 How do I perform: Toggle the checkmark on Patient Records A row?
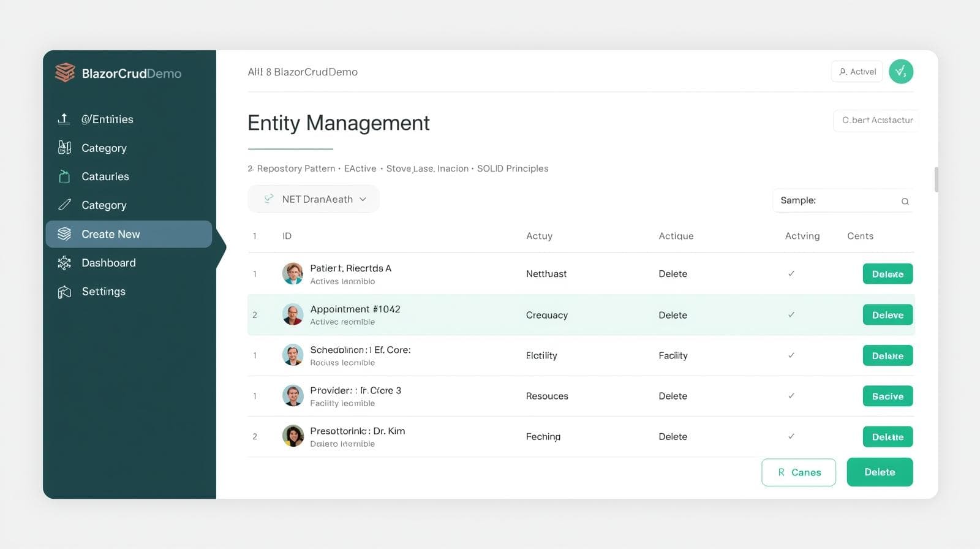pyautogui.click(x=791, y=274)
